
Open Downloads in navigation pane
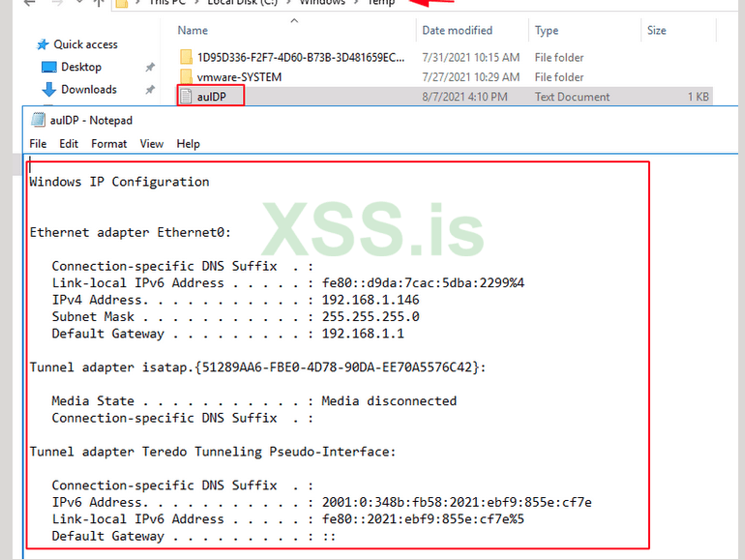89,89
